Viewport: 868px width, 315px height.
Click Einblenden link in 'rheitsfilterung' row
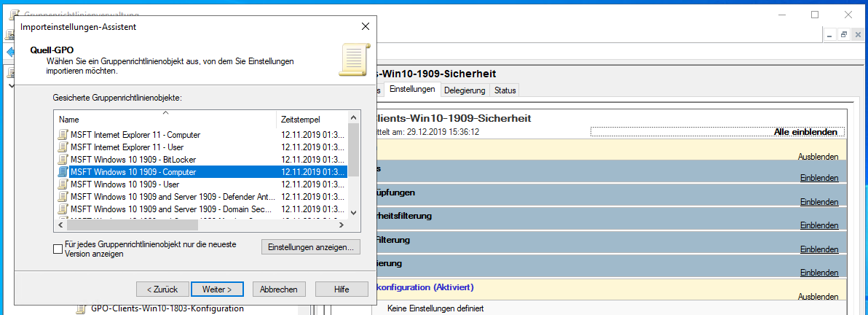click(819, 226)
